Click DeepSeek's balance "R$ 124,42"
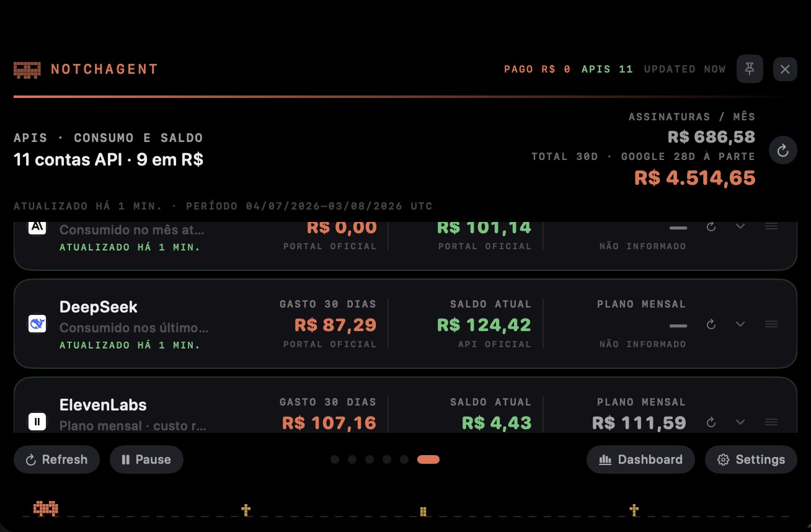Image resolution: width=811 pixels, height=532 pixels. click(484, 325)
